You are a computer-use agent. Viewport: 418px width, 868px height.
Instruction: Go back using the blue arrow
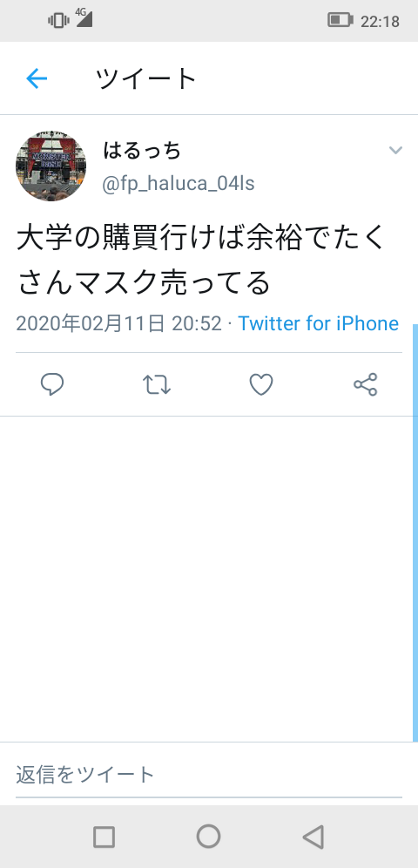click(37, 78)
